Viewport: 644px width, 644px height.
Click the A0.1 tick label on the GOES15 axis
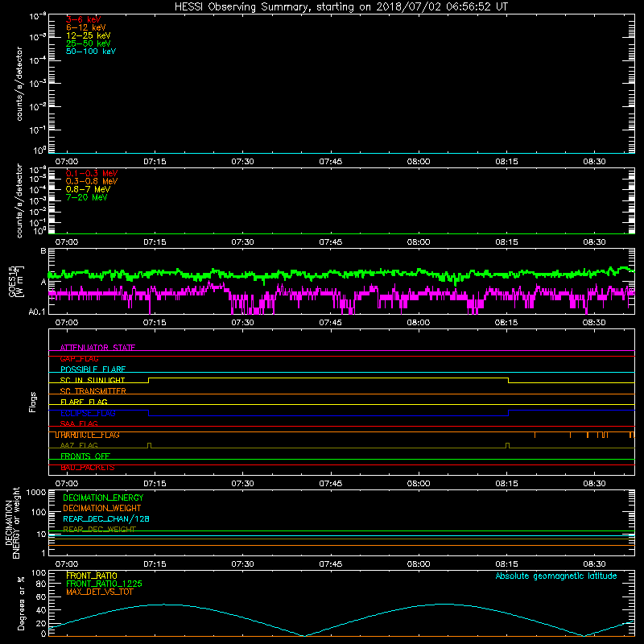click(x=37, y=312)
